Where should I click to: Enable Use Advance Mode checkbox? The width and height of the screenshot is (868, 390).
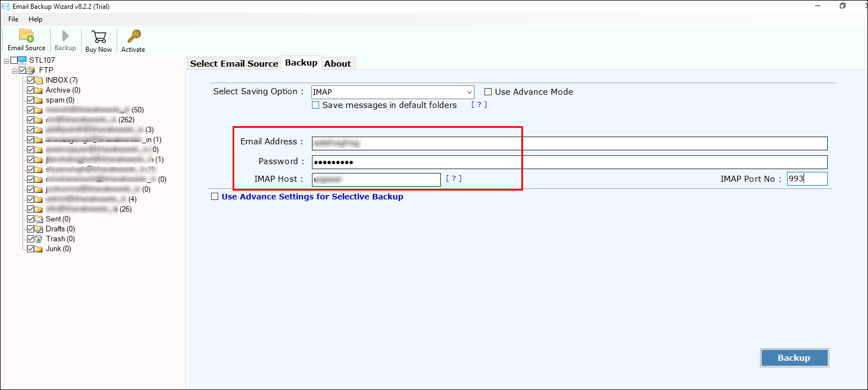click(488, 92)
